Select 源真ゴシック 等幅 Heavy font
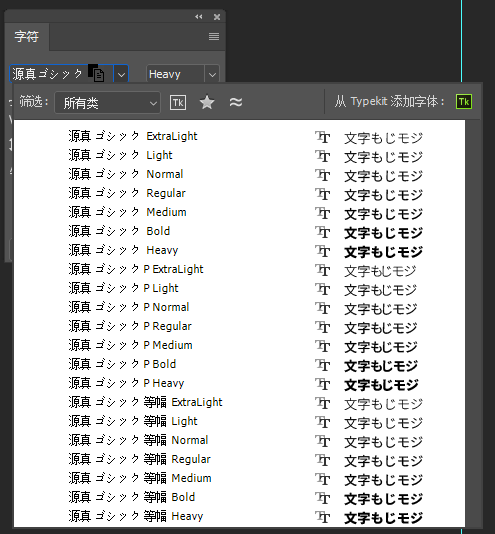This screenshot has height=534, width=495. (239, 516)
